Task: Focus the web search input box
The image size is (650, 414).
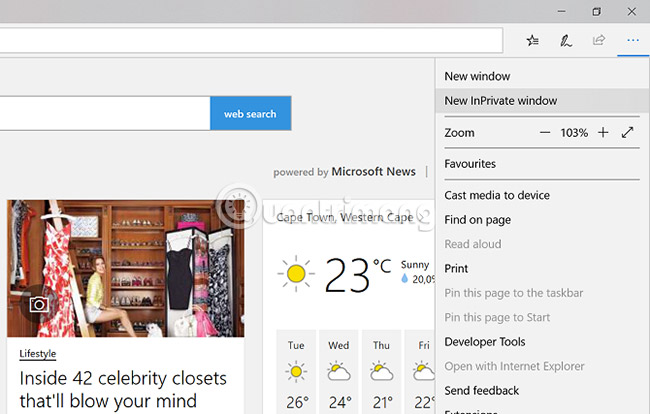Action: click(104, 114)
